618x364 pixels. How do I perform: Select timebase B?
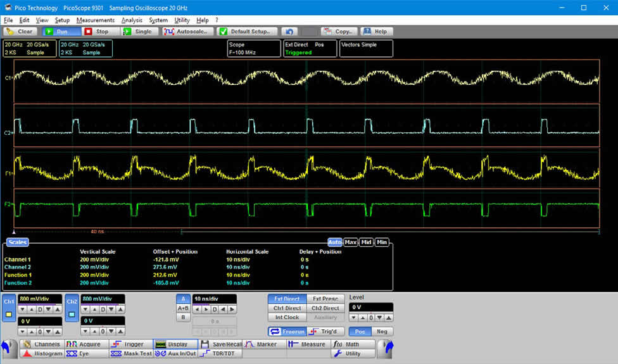click(183, 317)
